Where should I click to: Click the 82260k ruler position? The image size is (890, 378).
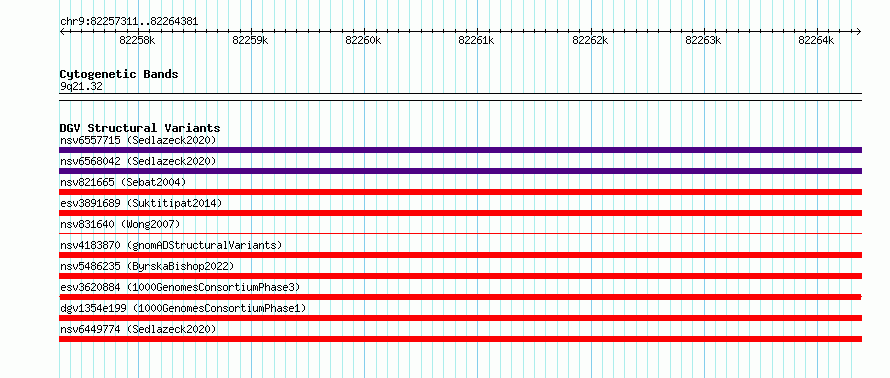tap(363, 40)
